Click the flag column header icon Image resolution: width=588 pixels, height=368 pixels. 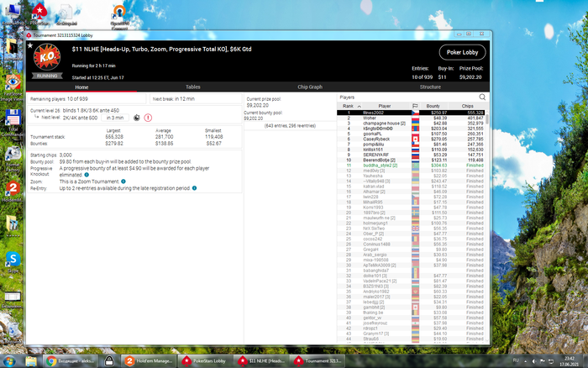point(415,106)
